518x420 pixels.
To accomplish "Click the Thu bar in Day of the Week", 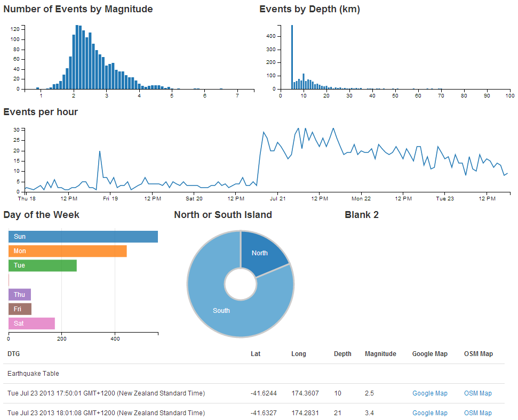I will click(x=19, y=294).
